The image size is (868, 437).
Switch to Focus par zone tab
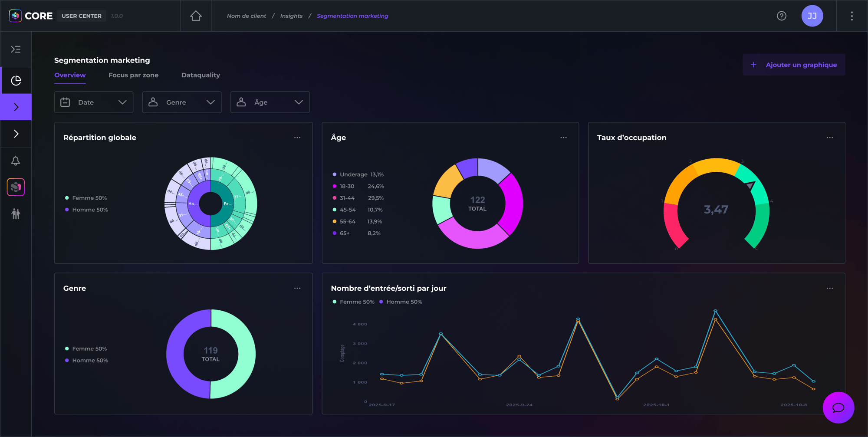[x=133, y=75]
